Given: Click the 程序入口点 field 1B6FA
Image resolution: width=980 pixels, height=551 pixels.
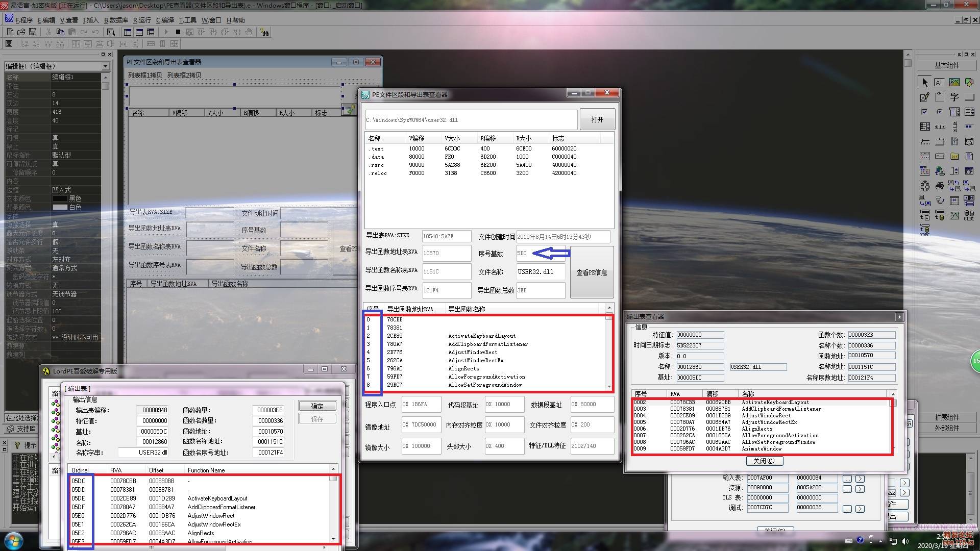Looking at the screenshot, I should point(421,404).
